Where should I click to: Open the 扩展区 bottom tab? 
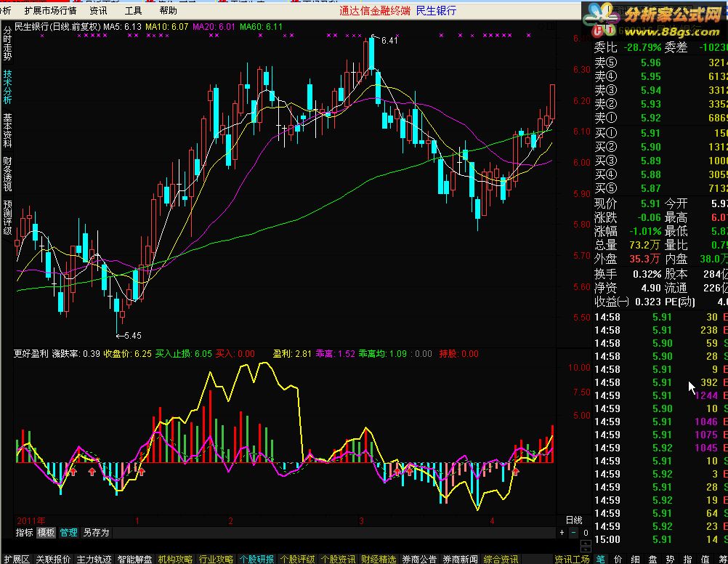pos(17,560)
